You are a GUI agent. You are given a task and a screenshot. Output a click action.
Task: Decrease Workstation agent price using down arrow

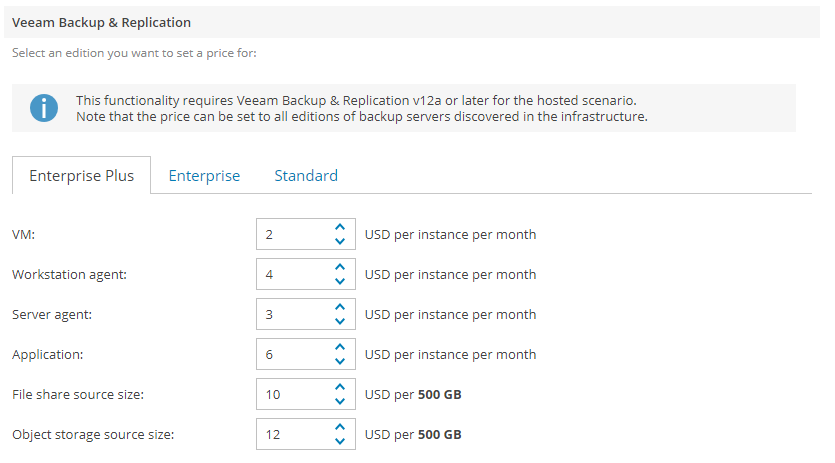[x=340, y=281]
